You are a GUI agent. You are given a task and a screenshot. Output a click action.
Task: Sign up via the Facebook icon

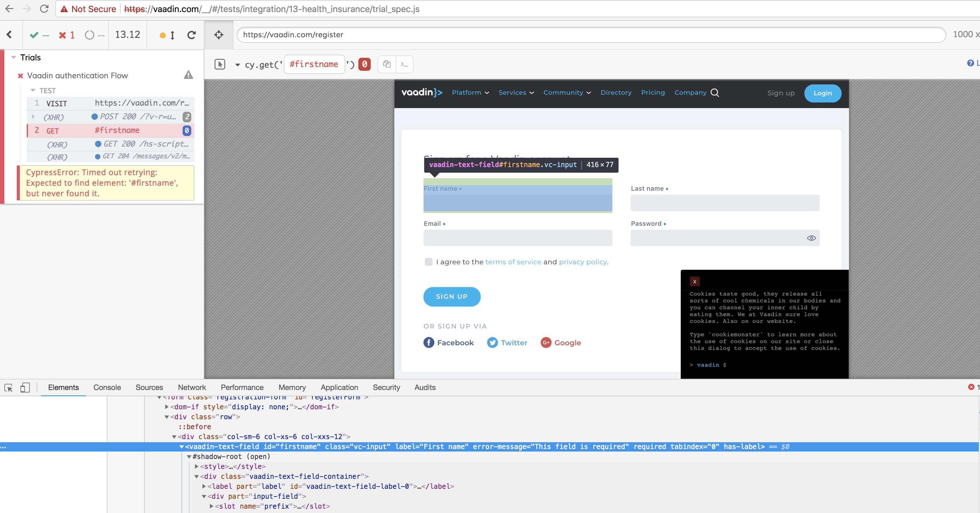tap(429, 343)
